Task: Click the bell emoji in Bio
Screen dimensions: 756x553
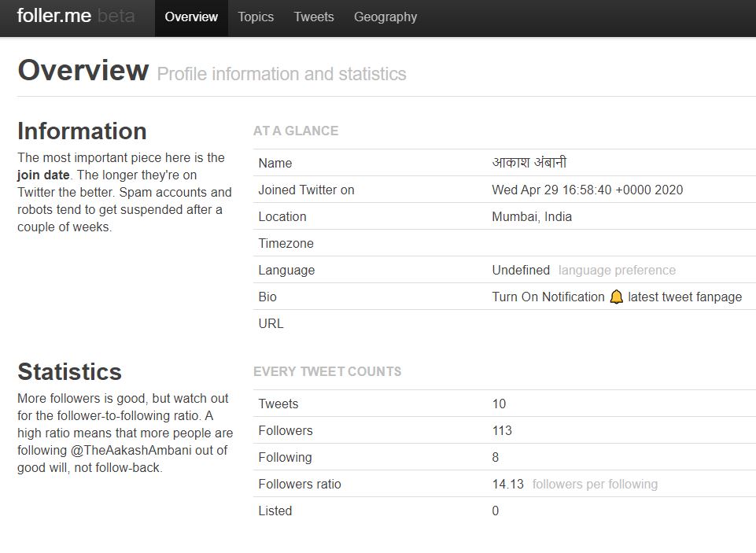Action: click(616, 297)
